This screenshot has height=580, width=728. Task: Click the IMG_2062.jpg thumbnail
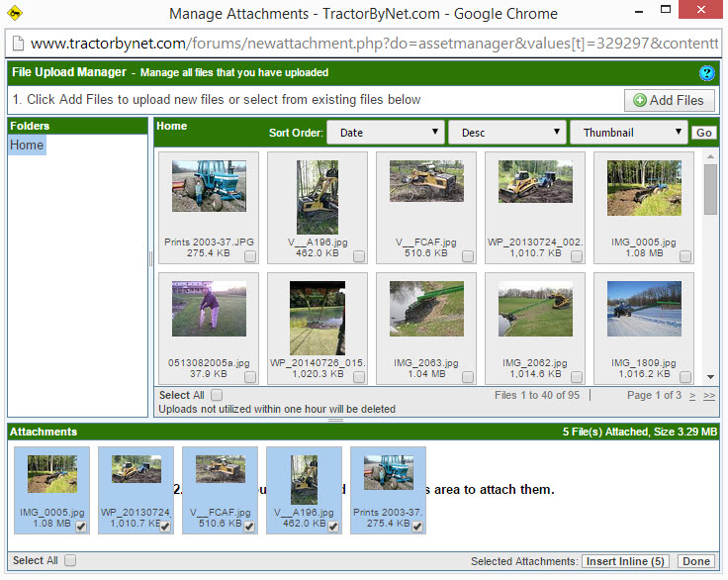click(x=535, y=309)
